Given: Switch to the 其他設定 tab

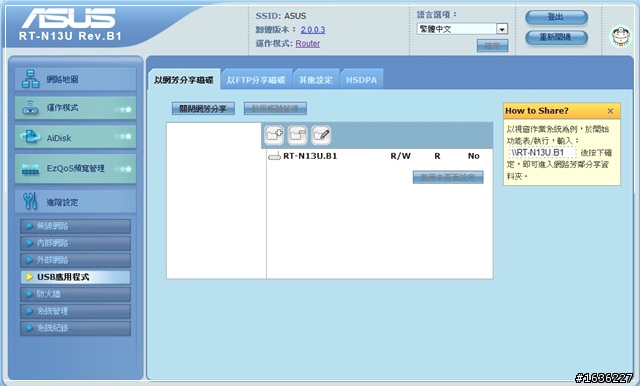Looking at the screenshot, I should 316,80.
